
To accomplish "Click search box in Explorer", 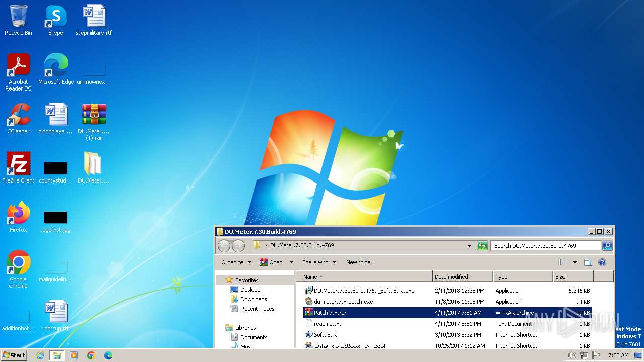I will coord(546,246).
